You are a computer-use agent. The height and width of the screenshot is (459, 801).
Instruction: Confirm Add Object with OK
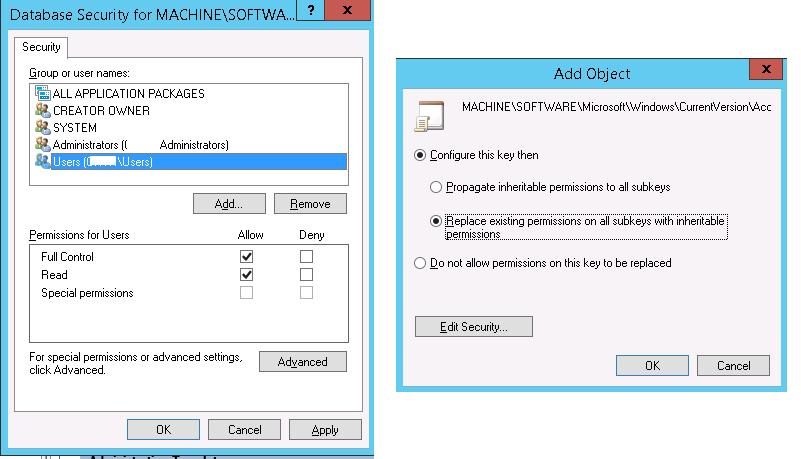coord(652,366)
